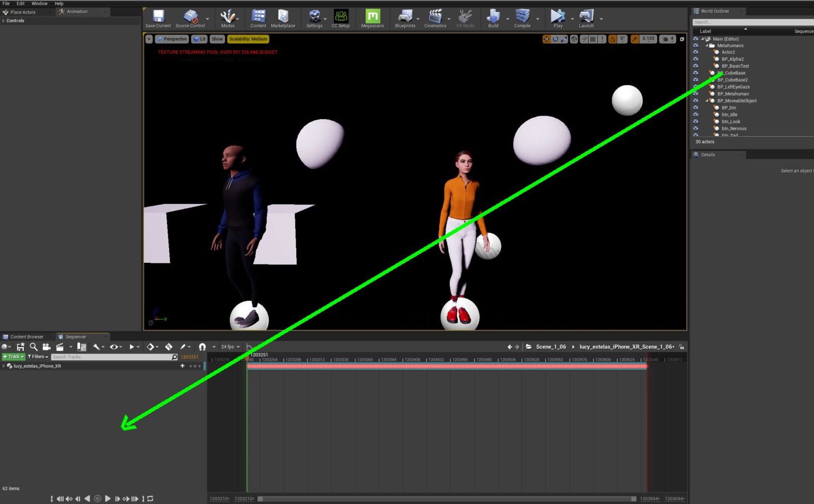Toggle visibility of BP_CubeBase2 in World Outliner
This screenshot has width=814, height=504.
click(x=696, y=79)
